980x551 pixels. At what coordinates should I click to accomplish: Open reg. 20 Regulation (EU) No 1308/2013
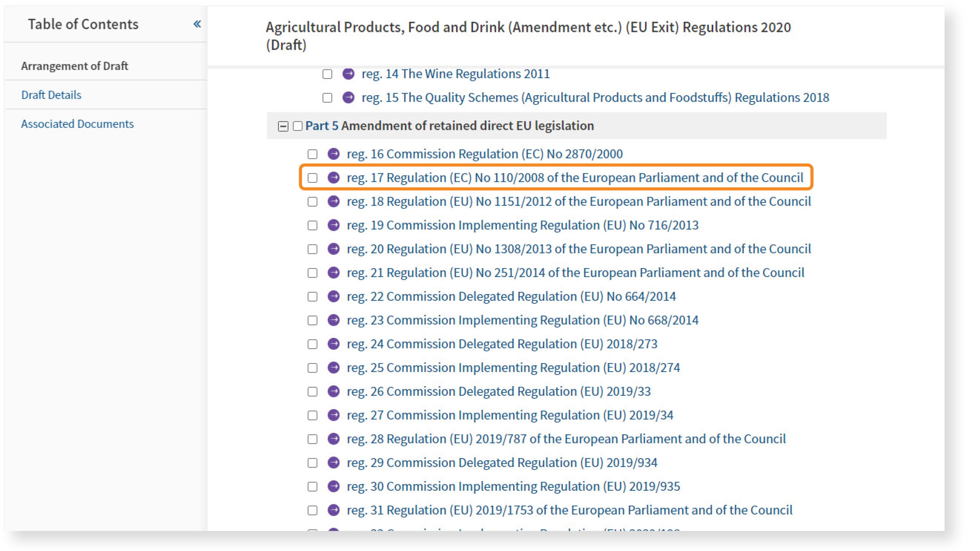tap(579, 249)
